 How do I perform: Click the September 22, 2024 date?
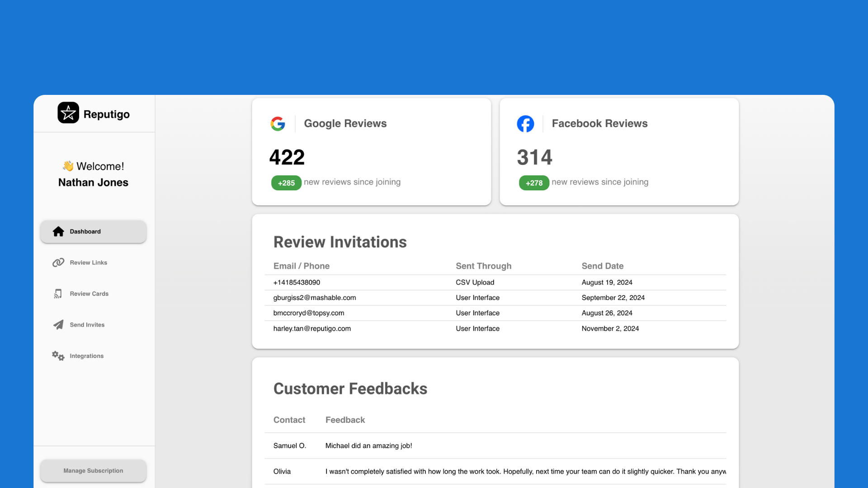[x=613, y=298]
